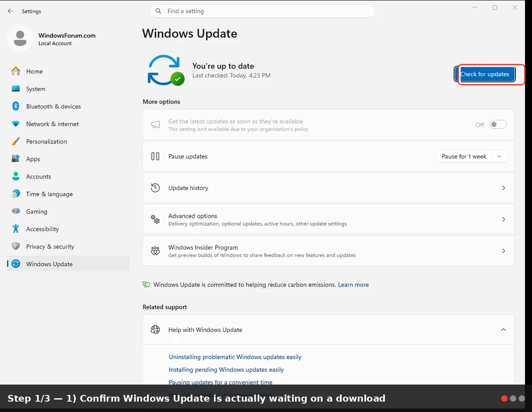
Task: Open the Accessibility figure icon
Action: click(16, 229)
